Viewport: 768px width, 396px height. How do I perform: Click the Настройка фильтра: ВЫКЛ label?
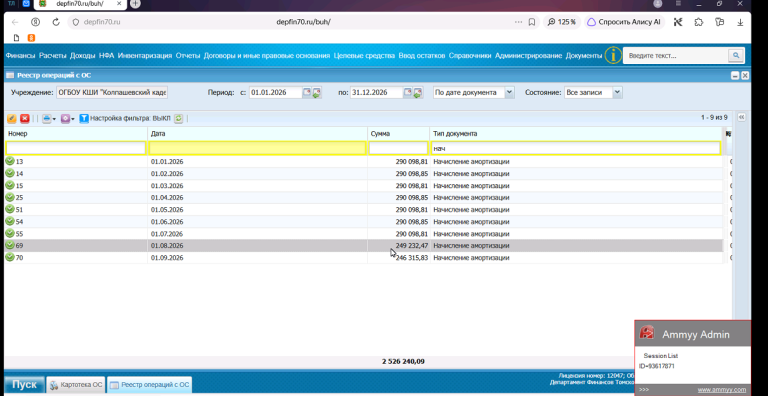[x=130, y=119]
